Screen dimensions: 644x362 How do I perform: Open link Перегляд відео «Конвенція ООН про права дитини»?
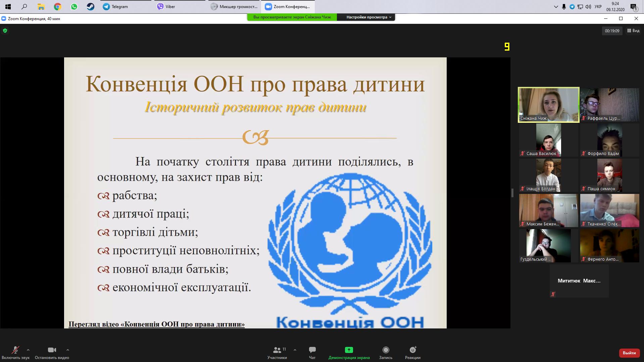[x=156, y=324]
